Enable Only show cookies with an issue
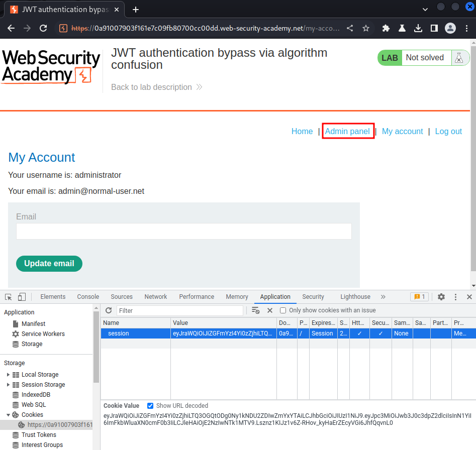This screenshot has height=450, width=476. coord(283,310)
